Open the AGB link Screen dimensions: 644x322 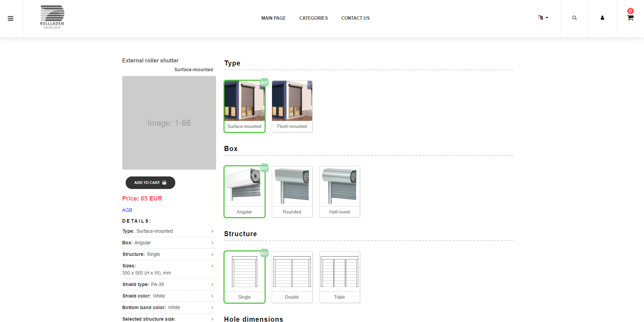(127, 210)
